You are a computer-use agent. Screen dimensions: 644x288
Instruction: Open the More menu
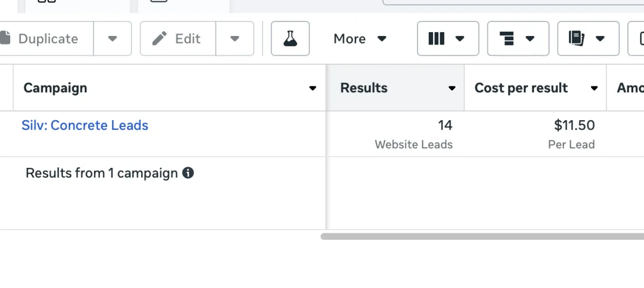click(360, 39)
